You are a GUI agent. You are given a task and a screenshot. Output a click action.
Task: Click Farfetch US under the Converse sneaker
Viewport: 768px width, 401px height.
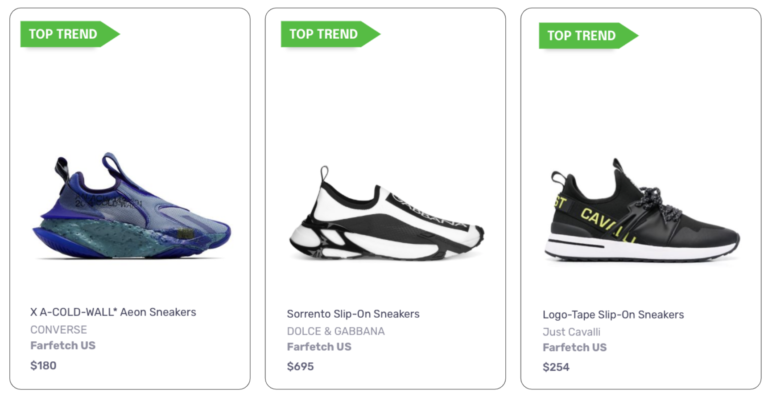click(62, 346)
